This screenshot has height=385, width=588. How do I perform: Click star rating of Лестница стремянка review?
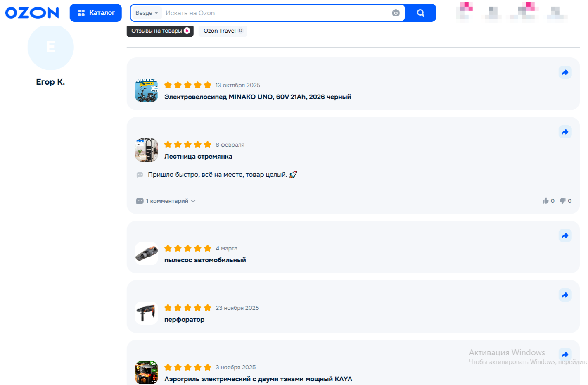188,145
